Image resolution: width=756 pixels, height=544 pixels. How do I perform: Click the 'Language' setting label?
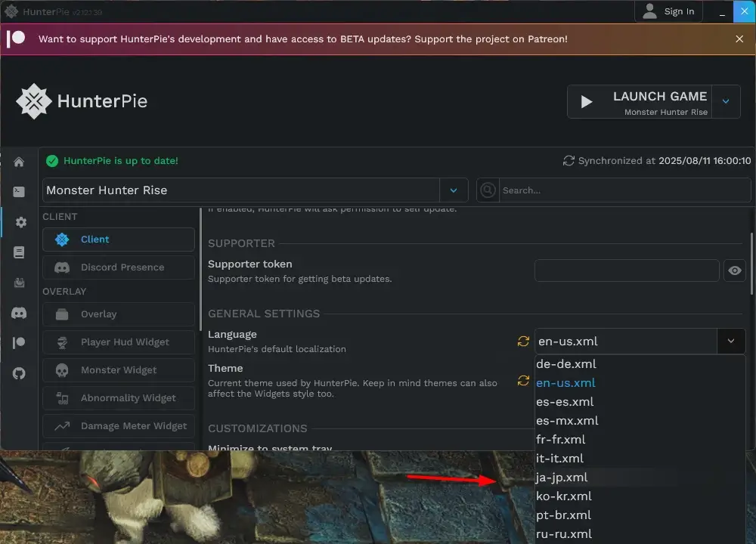coord(232,335)
